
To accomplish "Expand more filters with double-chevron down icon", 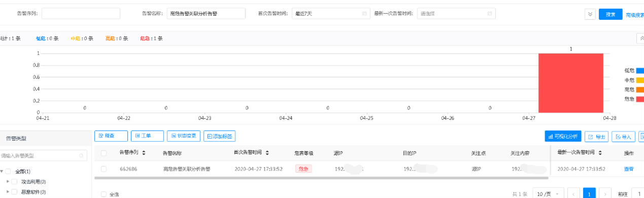I will tap(590, 14).
